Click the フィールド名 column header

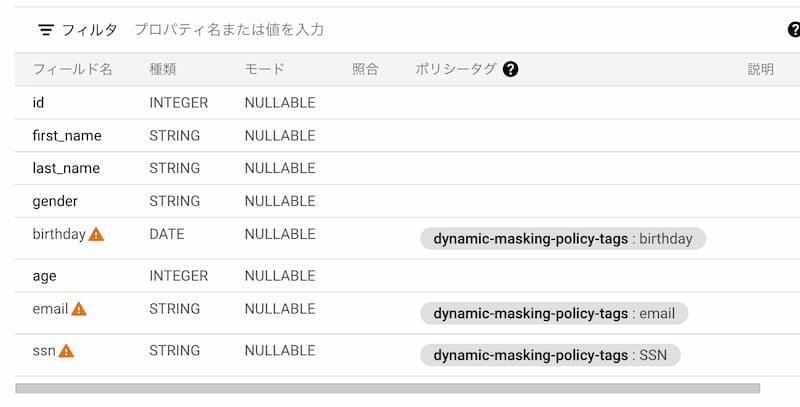point(72,69)
